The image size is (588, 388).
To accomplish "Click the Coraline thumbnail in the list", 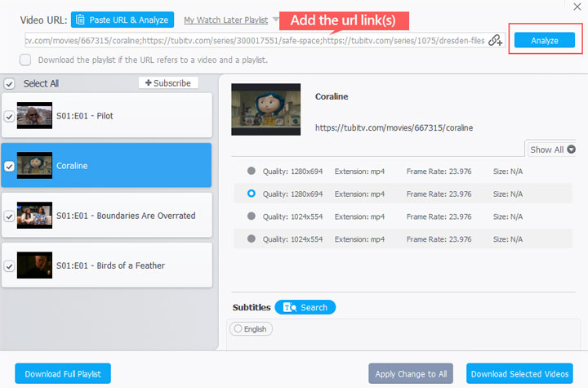I will coord(34,166).
